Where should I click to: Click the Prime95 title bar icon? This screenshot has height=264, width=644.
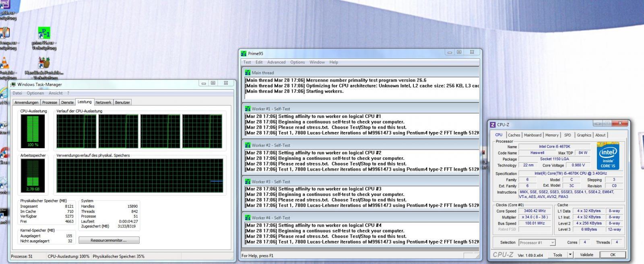point(243,54)
